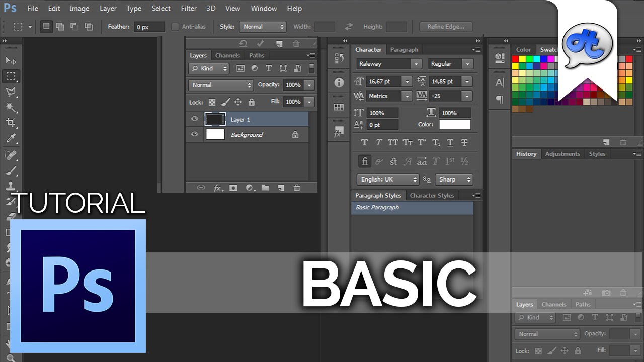Image resolution: width=644 pixels, height=362 pixels.
Task: Open the Filter menu
Action: (x=189, y=8)
